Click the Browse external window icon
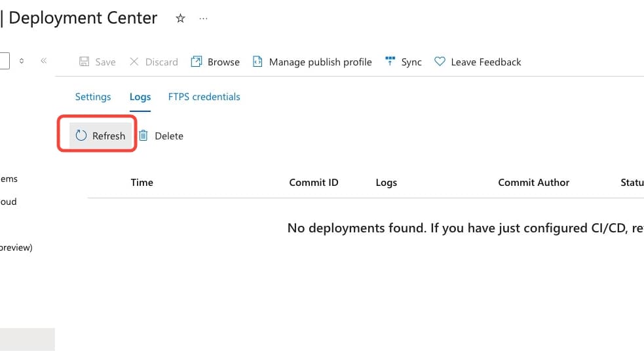644x360 pixels. (197, 62)
